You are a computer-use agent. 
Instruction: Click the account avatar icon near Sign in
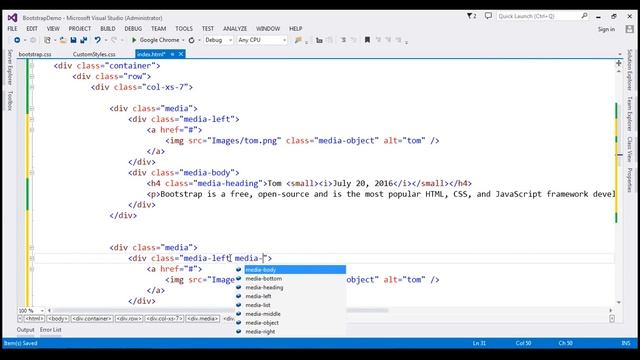629,29
